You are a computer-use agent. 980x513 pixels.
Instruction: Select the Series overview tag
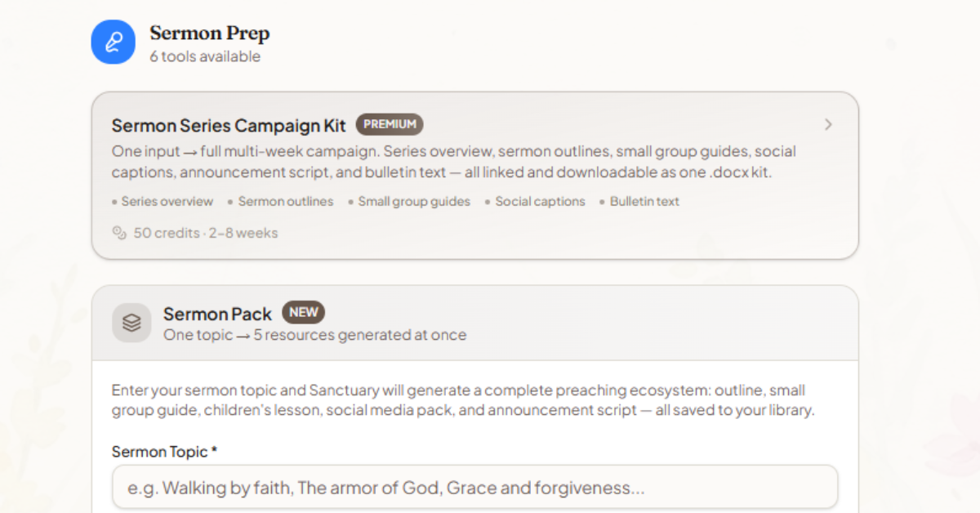coord(163,202)
